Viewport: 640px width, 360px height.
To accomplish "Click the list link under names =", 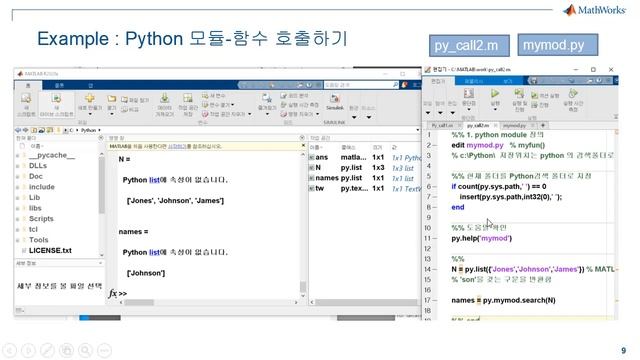I will tap(154, 252).
